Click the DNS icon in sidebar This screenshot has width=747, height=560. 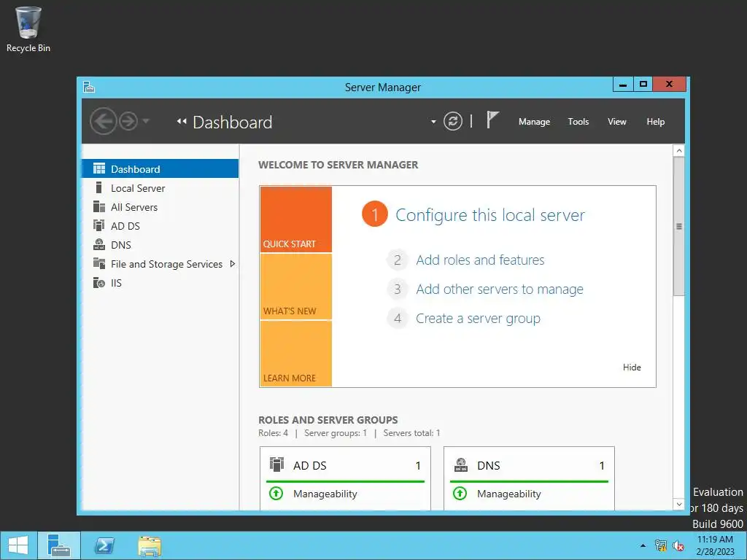point(99,244)
